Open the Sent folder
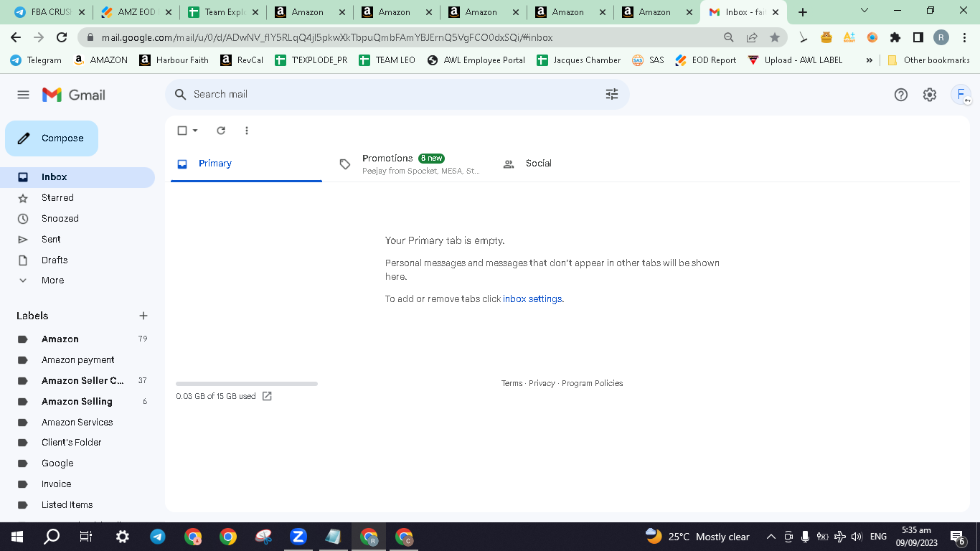Image resolution: width=980 pixels, height=551 pixels. 77,240
